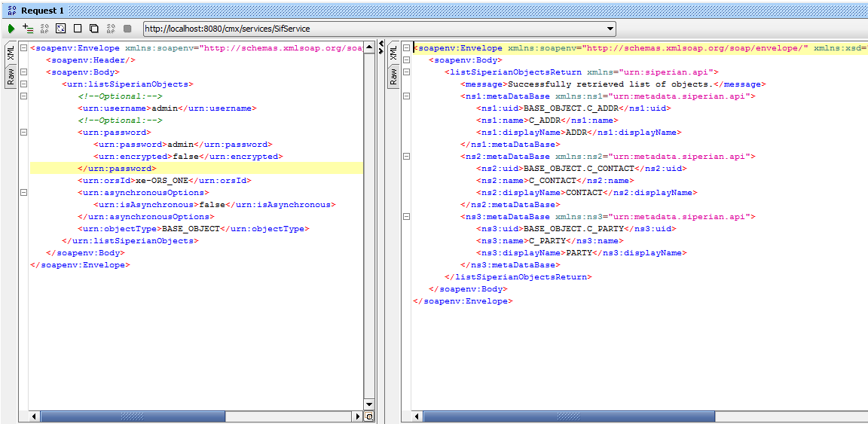Click the inner urn:password admin line
The image size is (868, 424).
(182, 145)
